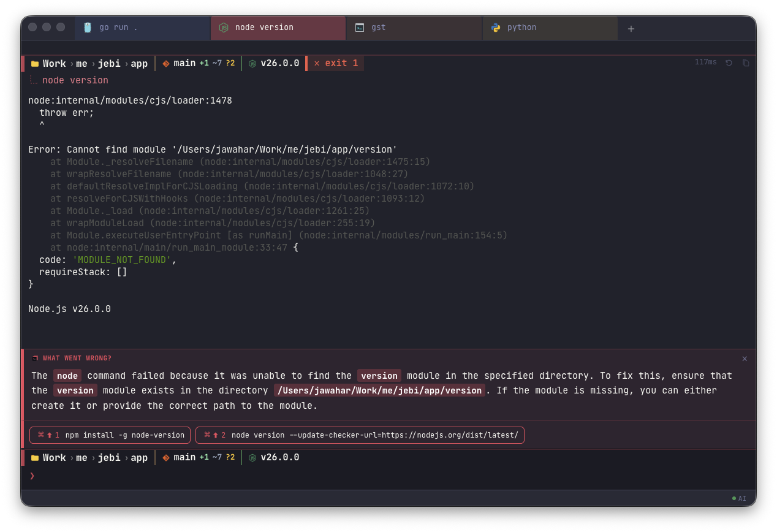Click 'Work' in the top prompt path

(54, 63)
